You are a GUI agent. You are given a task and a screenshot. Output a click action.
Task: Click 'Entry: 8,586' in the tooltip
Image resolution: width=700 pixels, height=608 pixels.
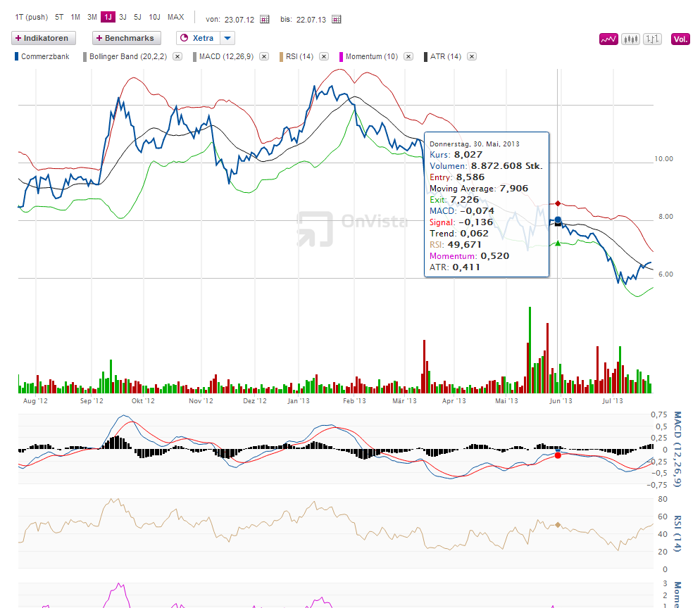pos(457,177)
